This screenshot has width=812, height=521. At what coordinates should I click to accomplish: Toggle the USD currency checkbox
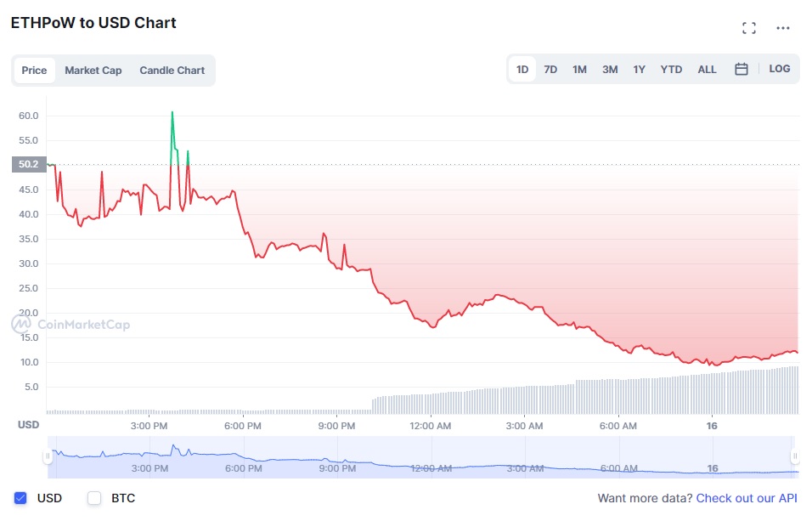21,498
